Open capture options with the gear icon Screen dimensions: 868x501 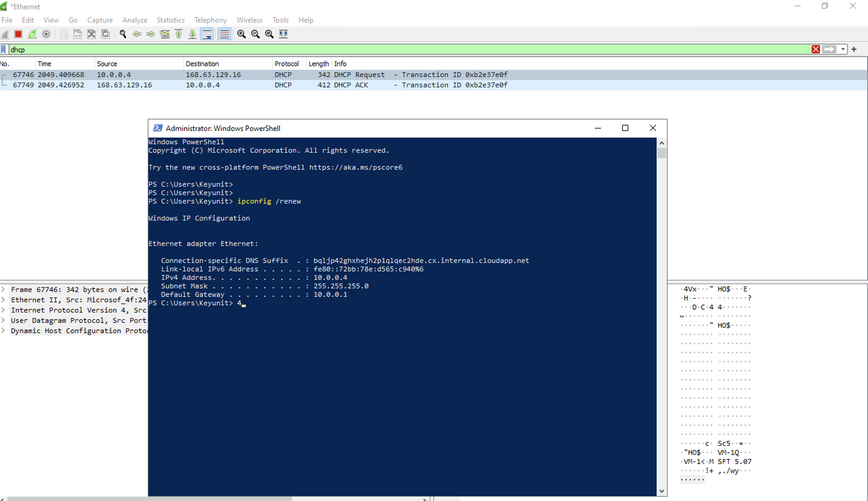46,34
